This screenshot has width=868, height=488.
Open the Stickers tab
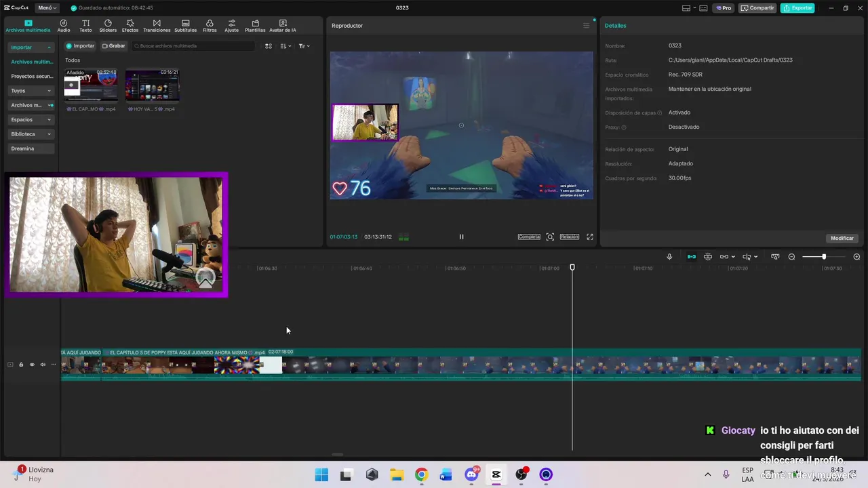click(108, 26)
